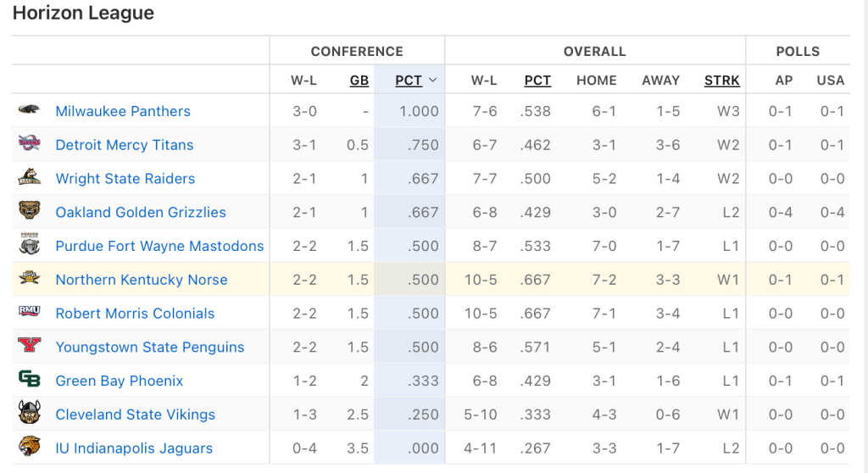Click the Youngstown State Y logo
The image size is (868, 473).
coord(29,346)
